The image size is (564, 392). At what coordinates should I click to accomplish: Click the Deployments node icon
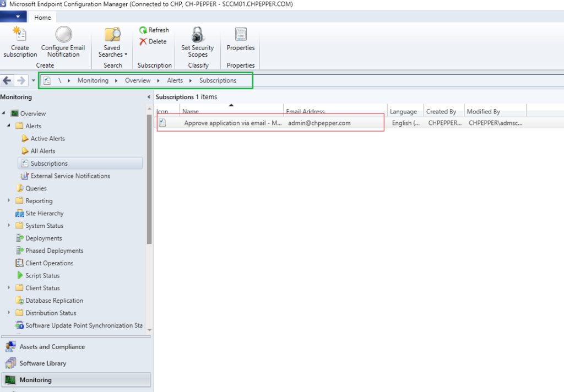click(19, 238)
